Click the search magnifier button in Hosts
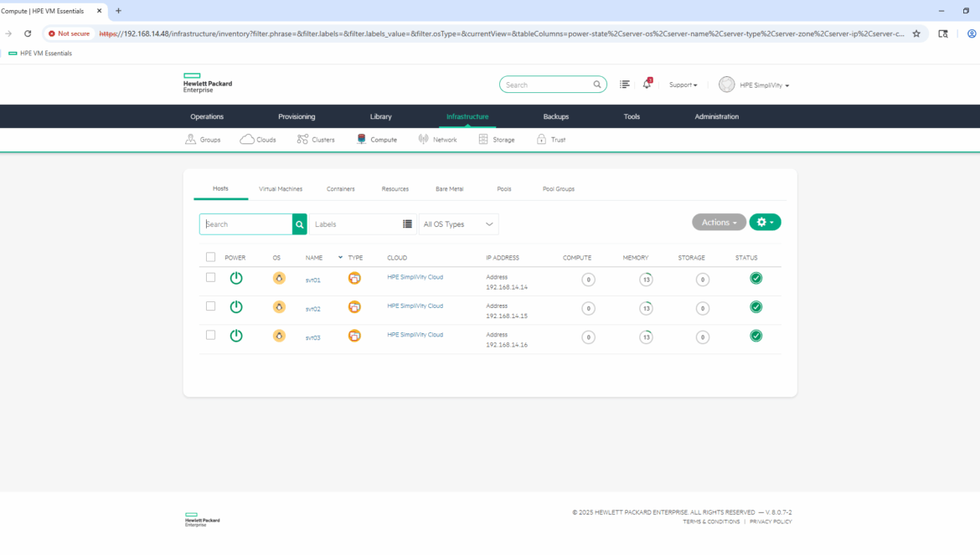The image size is (980, 555). pos(299,224)
